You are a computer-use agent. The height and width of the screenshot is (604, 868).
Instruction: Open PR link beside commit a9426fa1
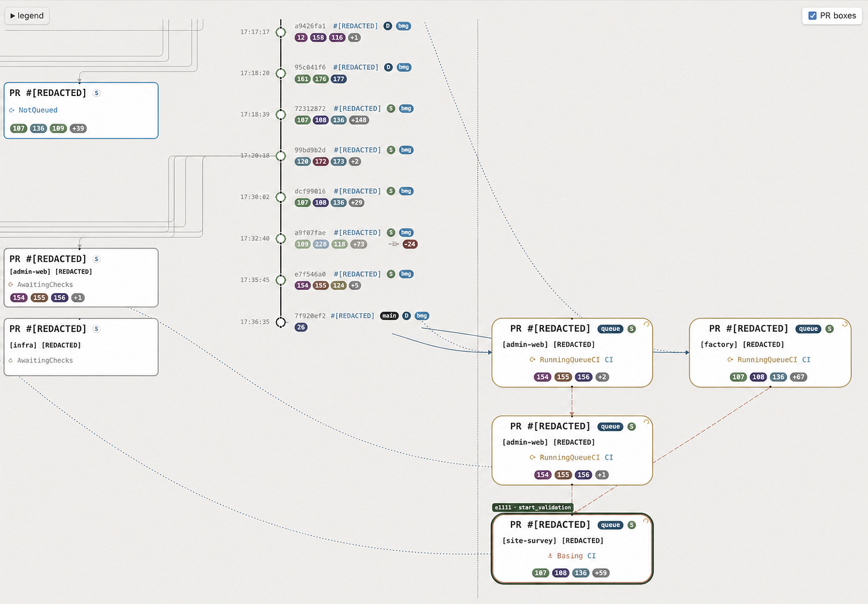355,26
